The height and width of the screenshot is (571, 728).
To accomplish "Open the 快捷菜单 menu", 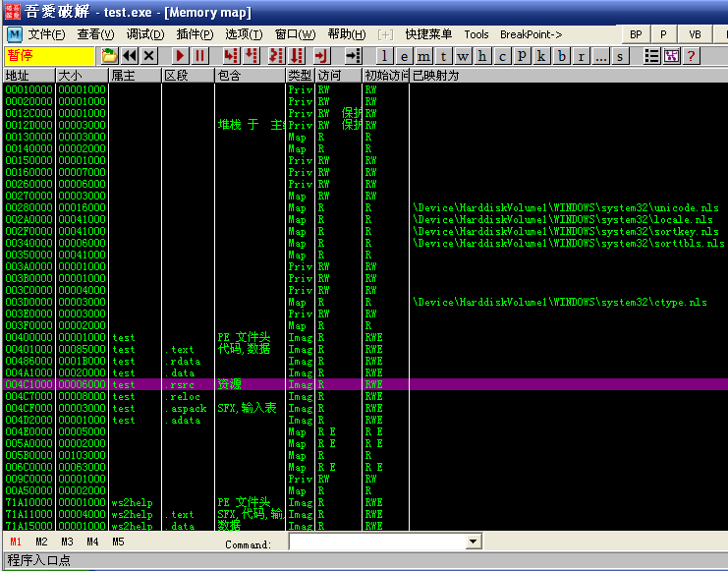I will click(x=428, y=34).
